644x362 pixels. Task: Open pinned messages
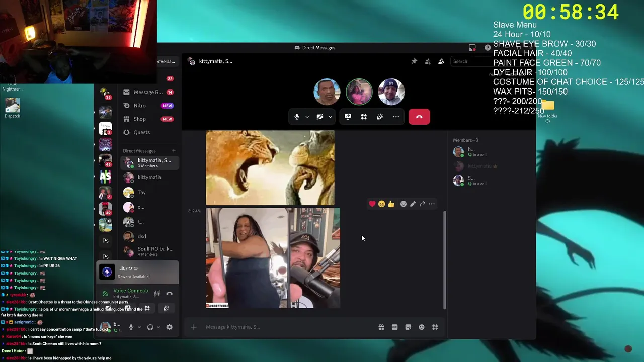414,61
